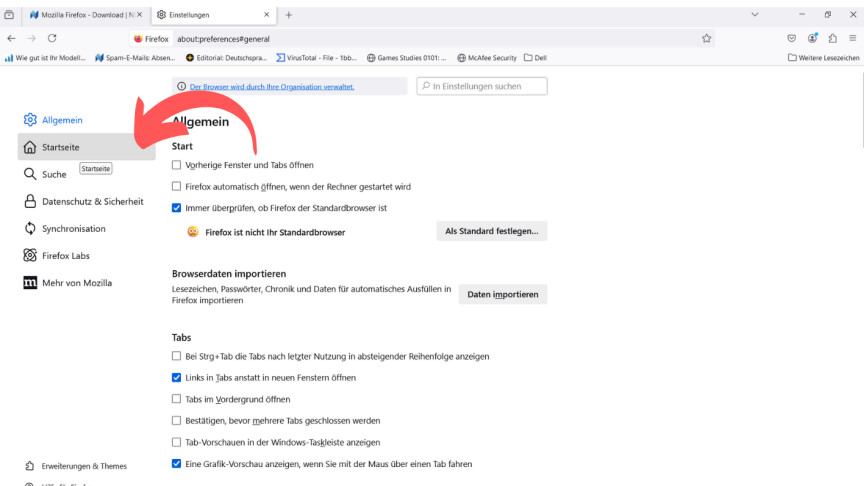Switch to Mozilla Firefox Download tab
Screen dimensions: 864x486
pyautogui.click(x=83, y=15)
